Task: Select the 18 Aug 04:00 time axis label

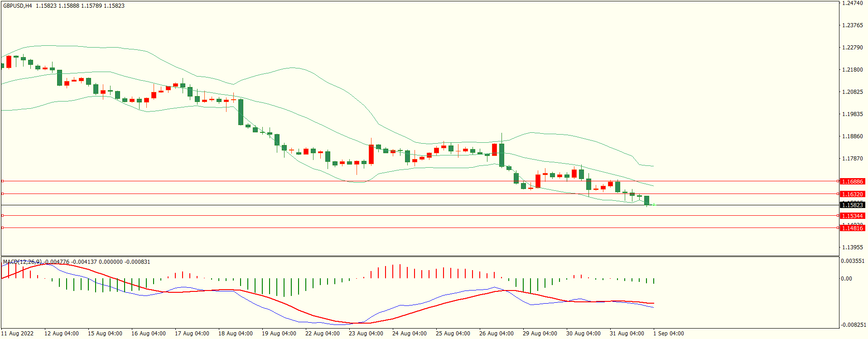Action: pyautogui.click(x=235, y=334)
